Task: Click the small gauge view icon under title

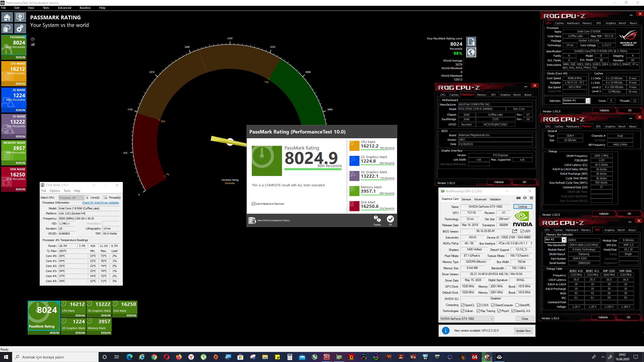Action: pos(33,39)
